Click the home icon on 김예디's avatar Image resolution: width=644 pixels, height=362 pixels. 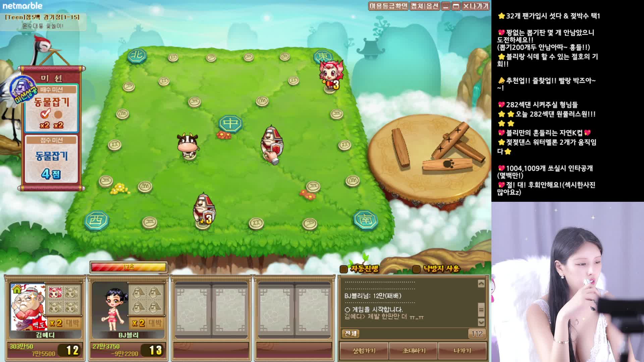click(x=16, y=289)
